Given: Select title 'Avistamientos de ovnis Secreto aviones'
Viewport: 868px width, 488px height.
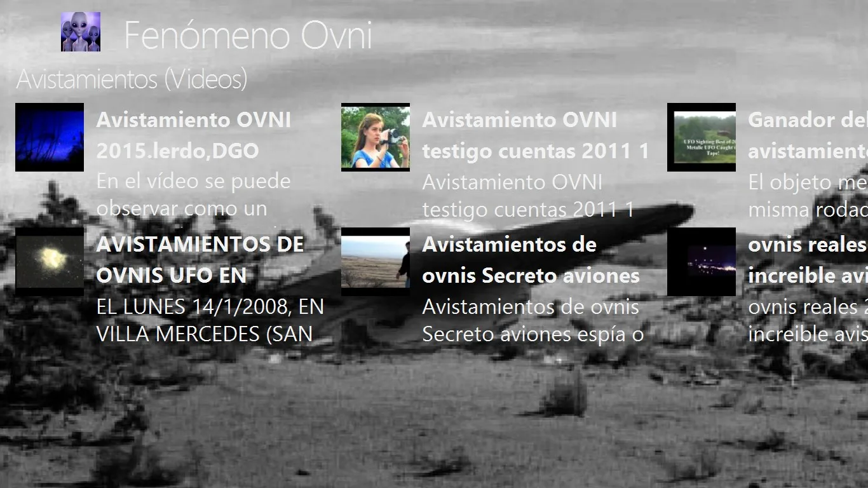Looking at the screenshot, I should pyautogui.click(x=531, y=260).
